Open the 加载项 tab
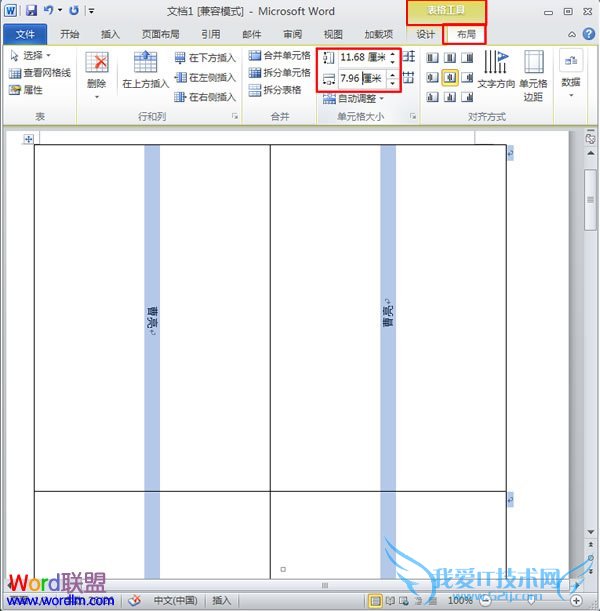600x611 pixels. tap(379, 34)
